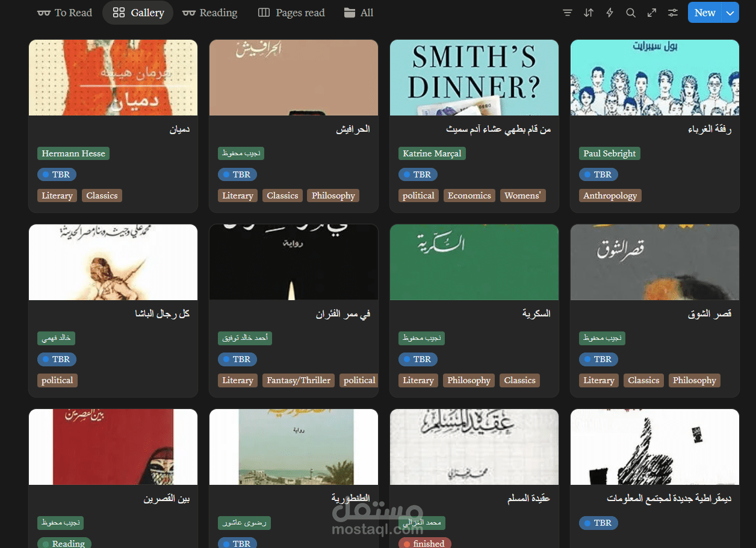Open the filter icon in toolbar
Viewport: 756px width, 548px height.
click(568, 13)
